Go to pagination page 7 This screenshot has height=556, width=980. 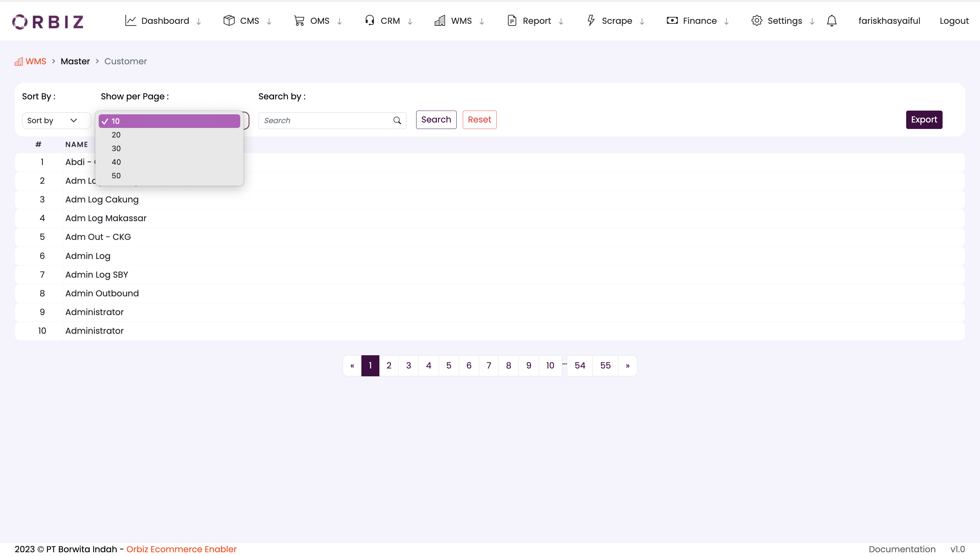[x=489, y=366]
